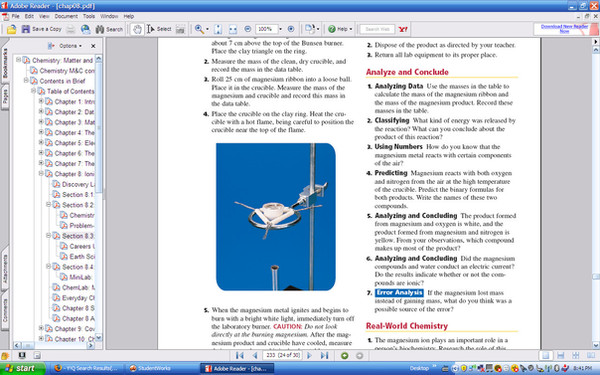Click the Windows Start button

click(22, 368)
